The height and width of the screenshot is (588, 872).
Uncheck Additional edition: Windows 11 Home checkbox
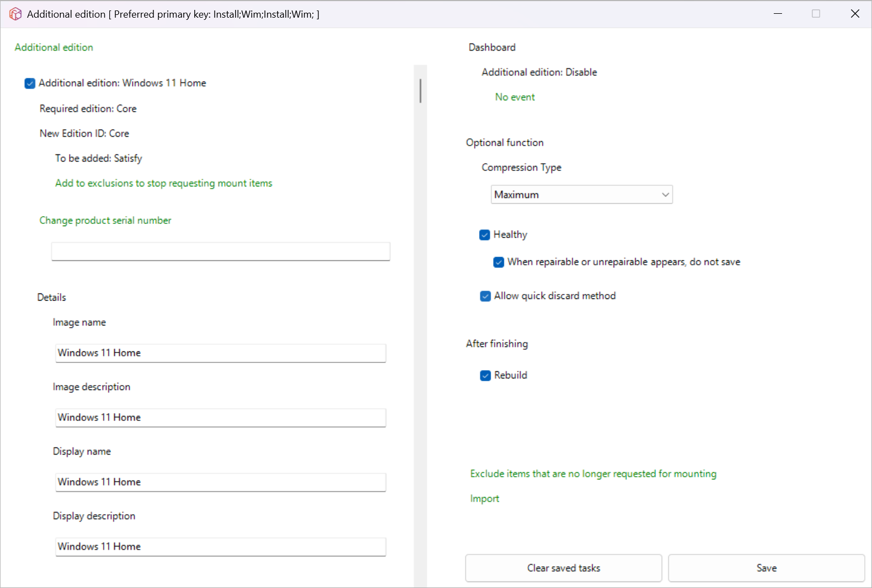(x=30, y=83)
